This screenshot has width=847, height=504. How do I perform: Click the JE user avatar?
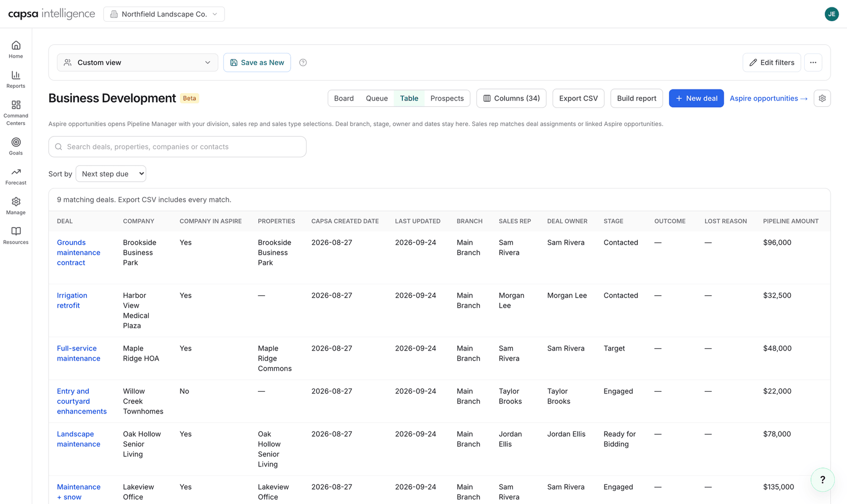pyautogui.click(x=832, y=14)
